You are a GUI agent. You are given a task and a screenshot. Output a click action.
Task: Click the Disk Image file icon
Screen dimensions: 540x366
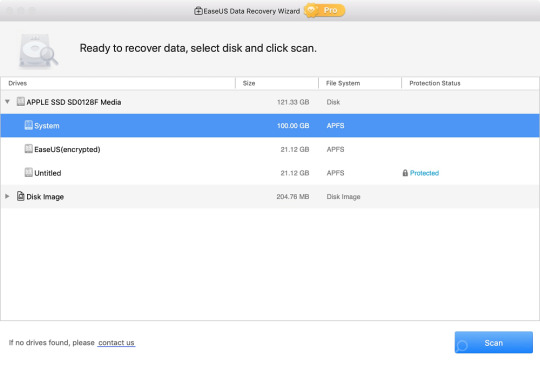(21, 196)
